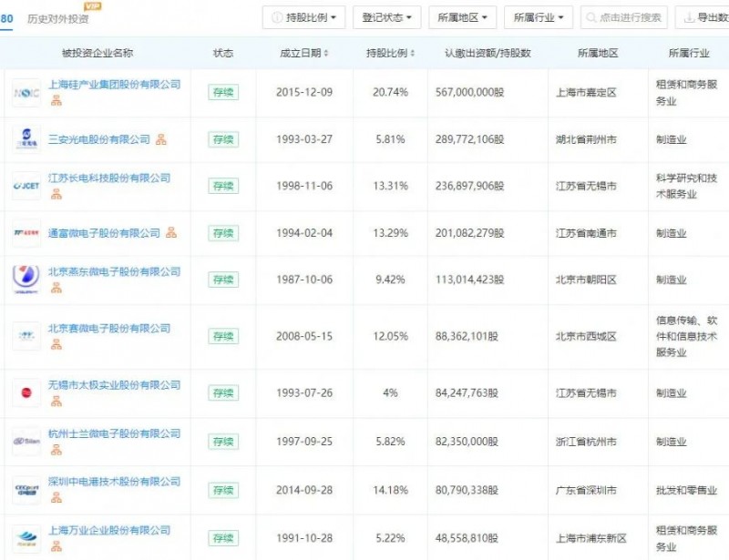Click the NSIG logo of 上海硅产业集团
The width and height of the screenshot is (729, 560).
(x=26, y=93)
